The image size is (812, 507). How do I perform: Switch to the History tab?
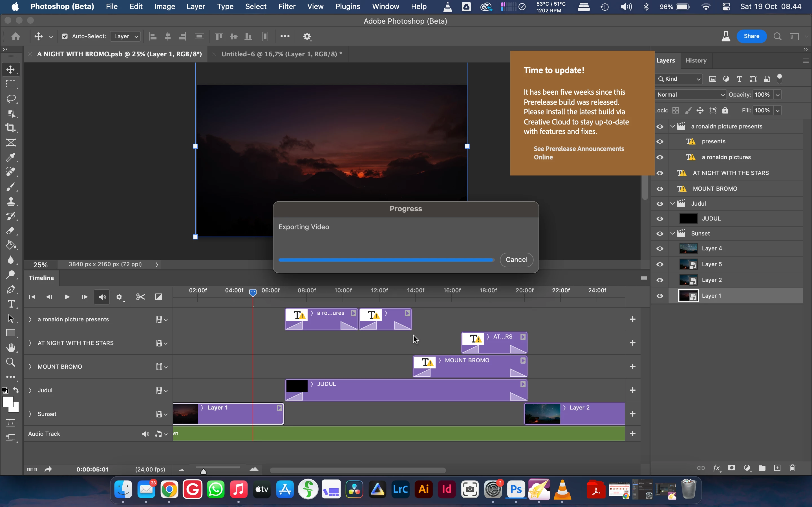pyautogui.click(x=696, y=61)
